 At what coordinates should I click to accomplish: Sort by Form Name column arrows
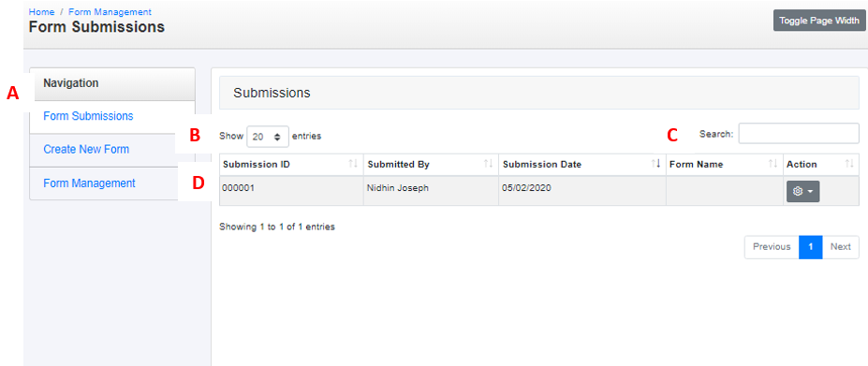point(772,164)
